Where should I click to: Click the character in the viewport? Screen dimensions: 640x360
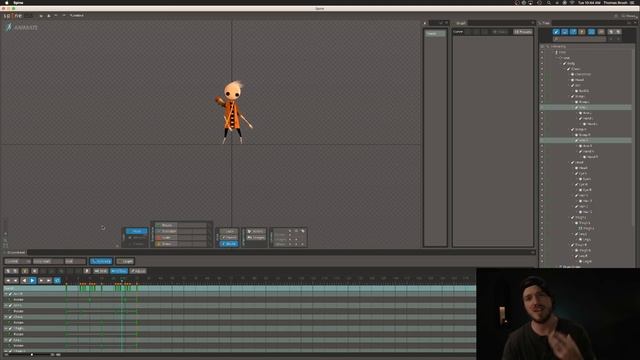tap(233, 112)
